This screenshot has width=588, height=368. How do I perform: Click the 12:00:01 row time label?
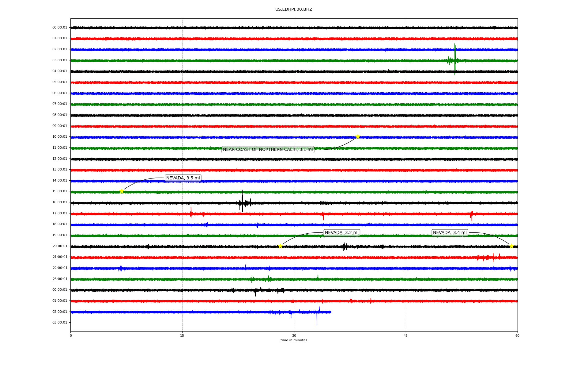tap(60, 159)
